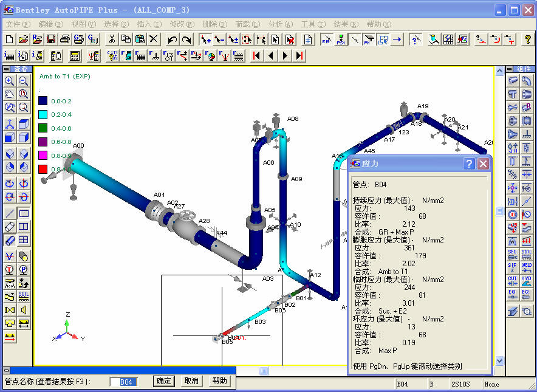Collapse the 查看 panel with its minus box
The height and width of the screenshot is (392, 537).
[7, 69]
